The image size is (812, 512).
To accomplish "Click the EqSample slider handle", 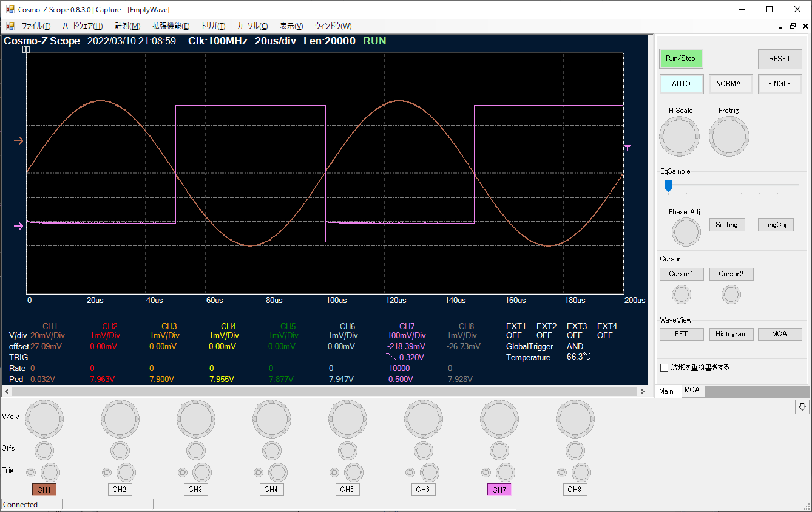I will (668, 185).
